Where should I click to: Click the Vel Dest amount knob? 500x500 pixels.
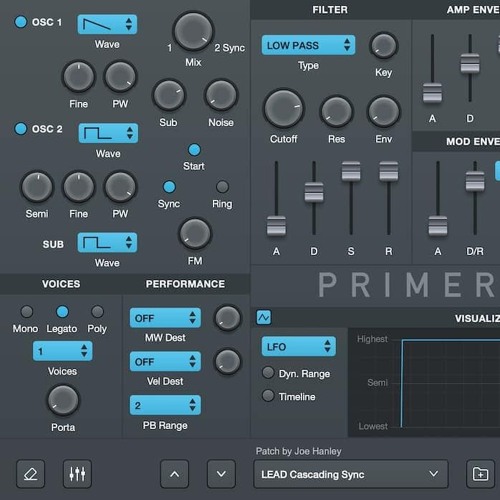tap(228, 362)
